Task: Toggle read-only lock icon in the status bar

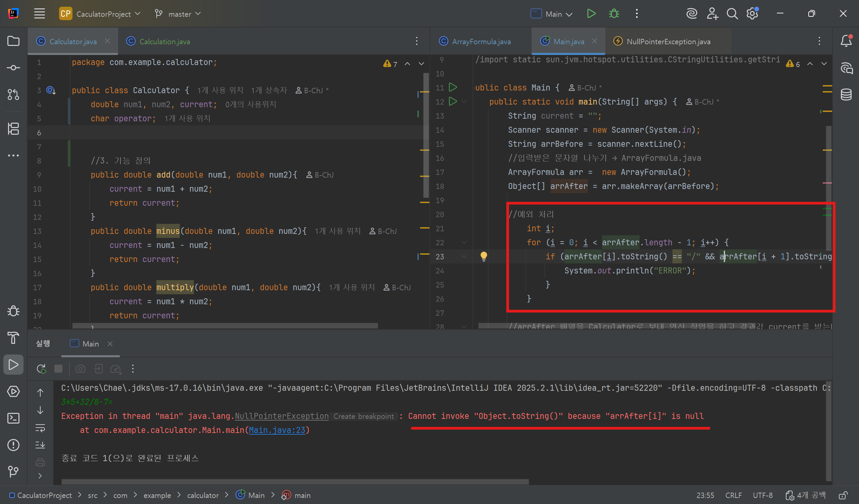Action: point(843,495)
